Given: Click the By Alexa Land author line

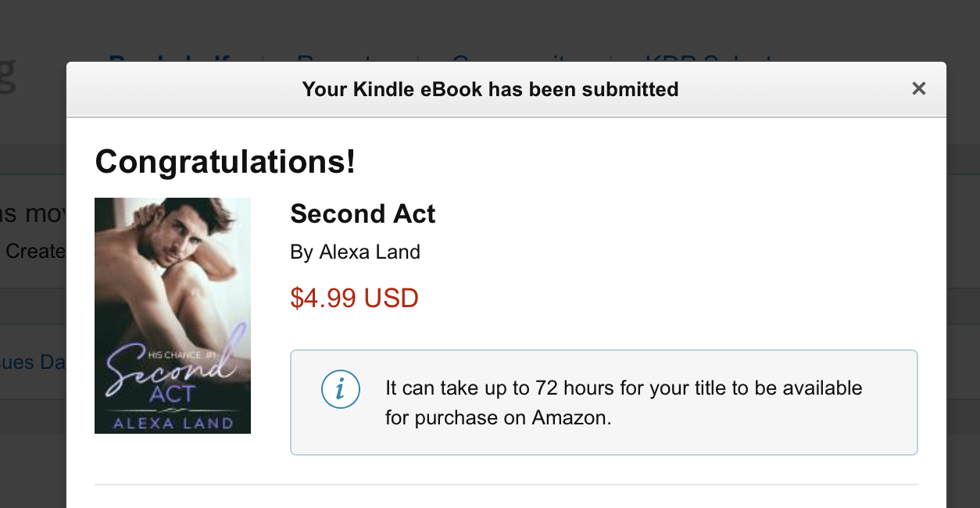Looking at the screenshot, I should pyautogui.click(x=355, y=252).
